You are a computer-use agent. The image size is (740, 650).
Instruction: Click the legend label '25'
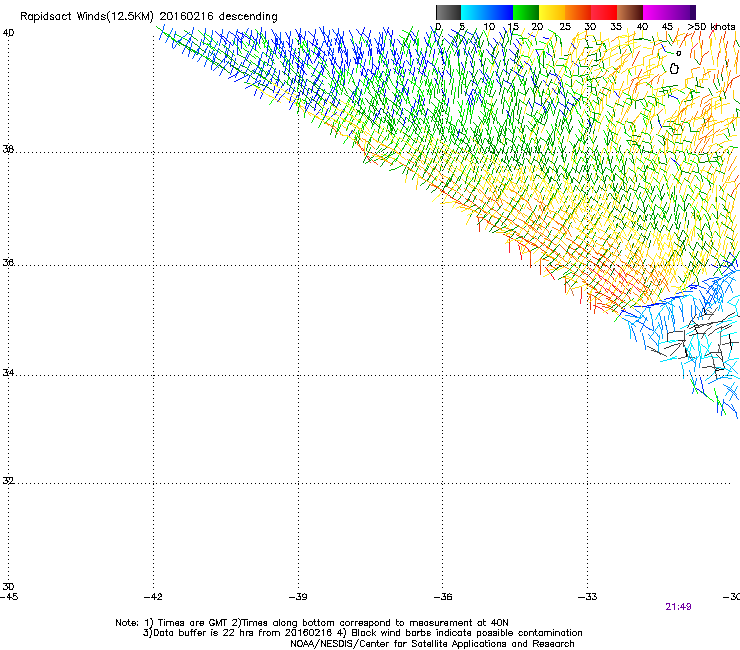pos(565,27)
